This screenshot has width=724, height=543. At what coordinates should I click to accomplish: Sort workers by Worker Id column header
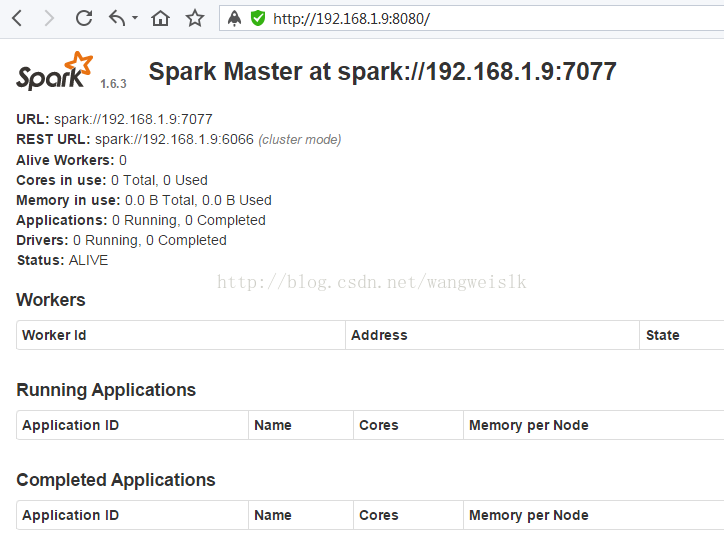[x=181, y=335]
